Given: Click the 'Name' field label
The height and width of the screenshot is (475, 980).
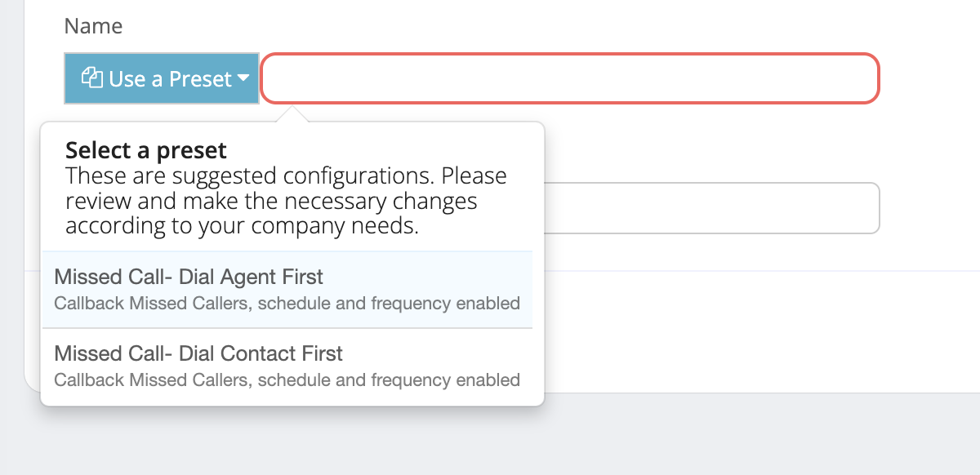Looking at the screenshot, I should pyautogui.click(x=93, y=26).
